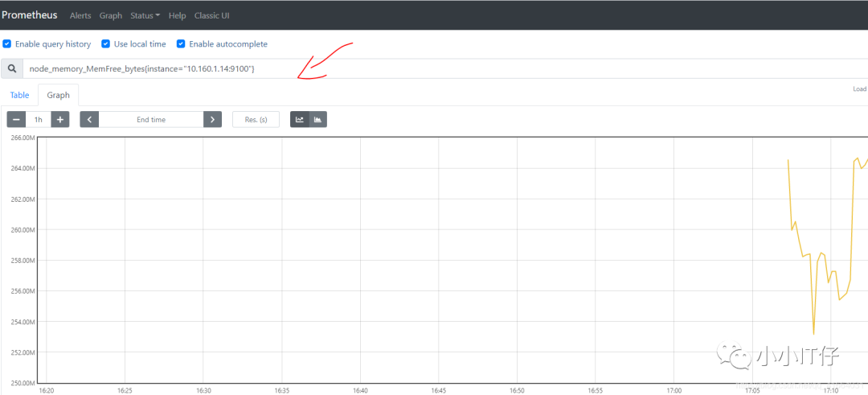Click the Prometheus brand link
This screenshot has height=395, width=868.
click(x=30, y=15)
